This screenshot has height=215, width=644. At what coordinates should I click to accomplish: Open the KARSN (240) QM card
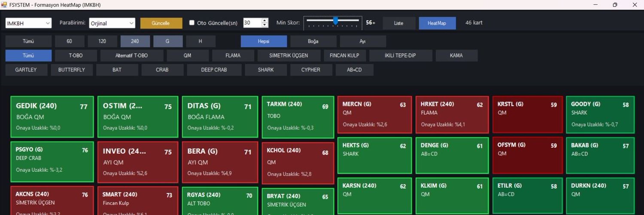(x=374, y=196)
